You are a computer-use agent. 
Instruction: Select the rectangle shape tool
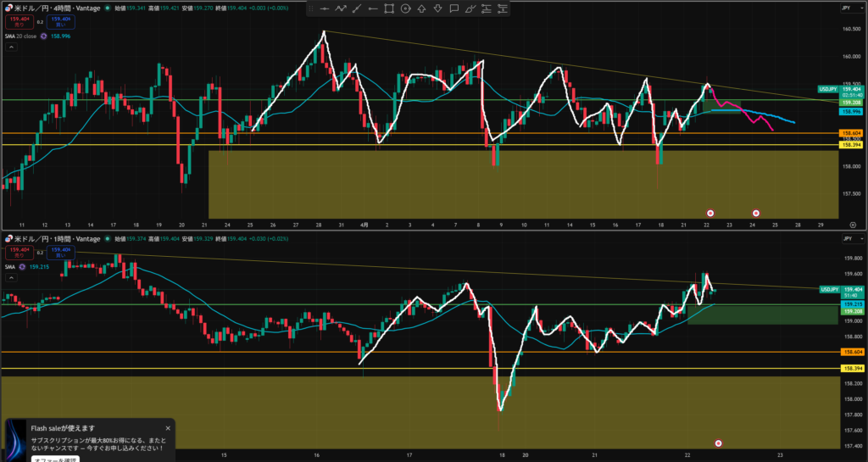(x=389, y=8)
